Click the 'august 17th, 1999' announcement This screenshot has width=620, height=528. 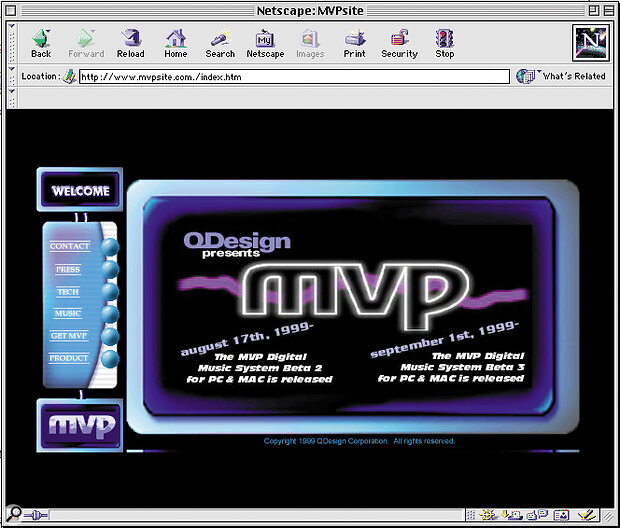point(248,339)
